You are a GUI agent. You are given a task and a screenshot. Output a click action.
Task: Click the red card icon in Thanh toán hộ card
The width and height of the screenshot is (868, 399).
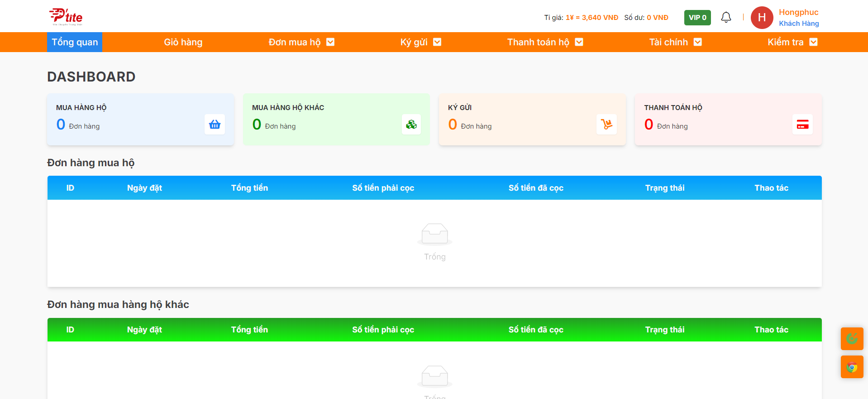coord(802,124)
